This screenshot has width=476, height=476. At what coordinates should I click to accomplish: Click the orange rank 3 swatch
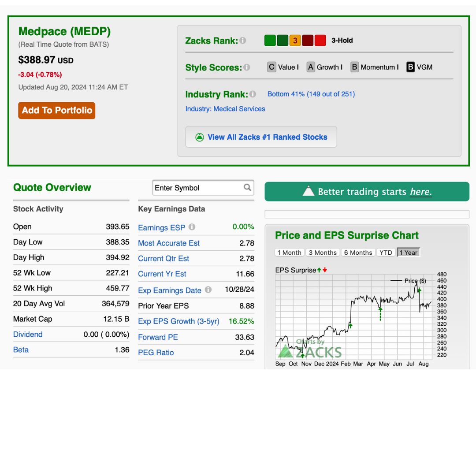coord(295,41)
